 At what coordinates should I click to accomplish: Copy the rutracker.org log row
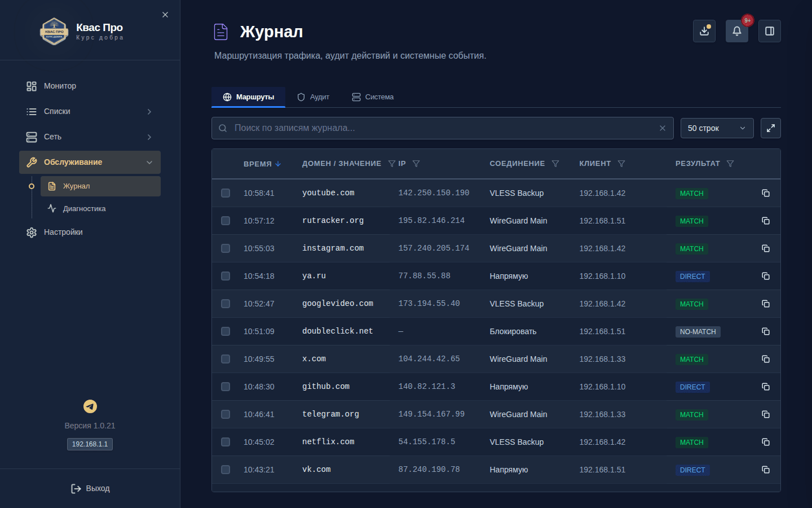tap(766, 221)
